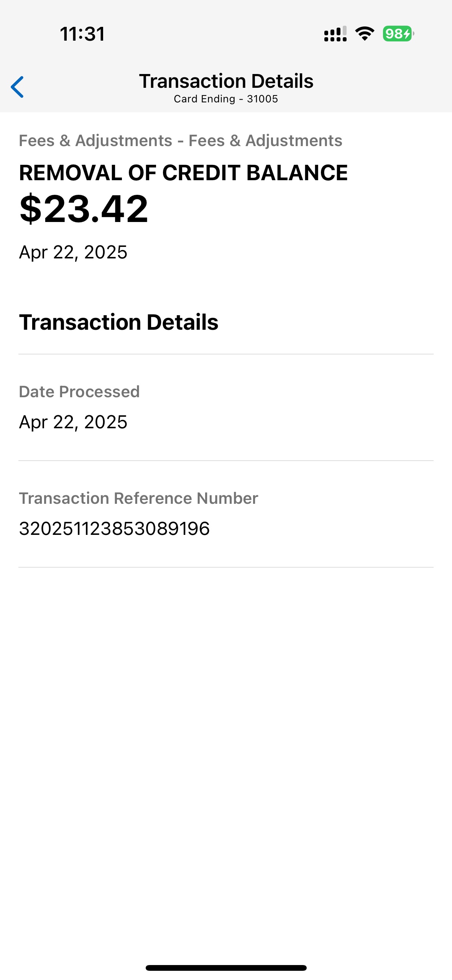Tap the Wi-Fi status icon
The image size is (452, 980).
(365, 34)
